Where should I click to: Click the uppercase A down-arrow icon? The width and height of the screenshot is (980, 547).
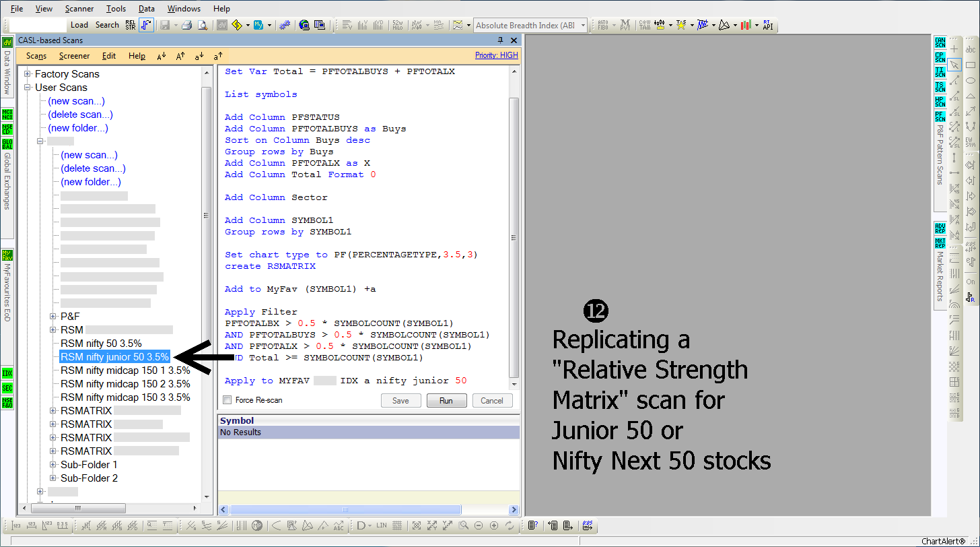(x=162, y=57)
